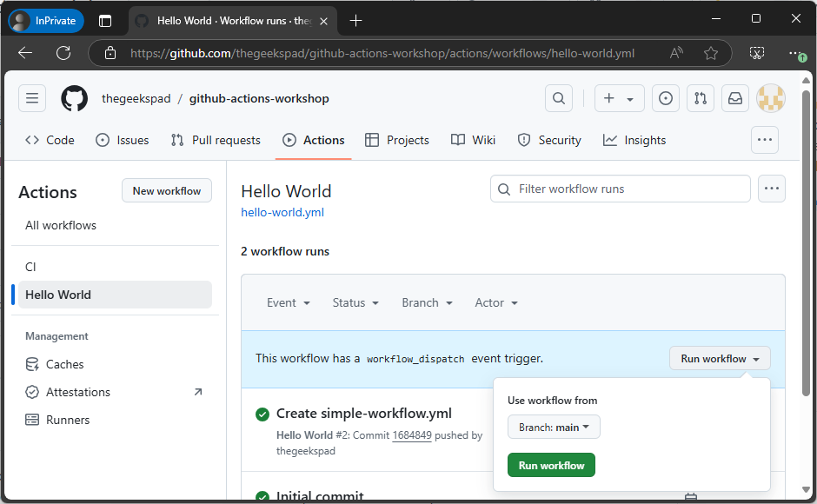The height and width of the screenshot is (504, 817).
Task: Open the GitHub search magnifier button
Action: click(559, 98)
